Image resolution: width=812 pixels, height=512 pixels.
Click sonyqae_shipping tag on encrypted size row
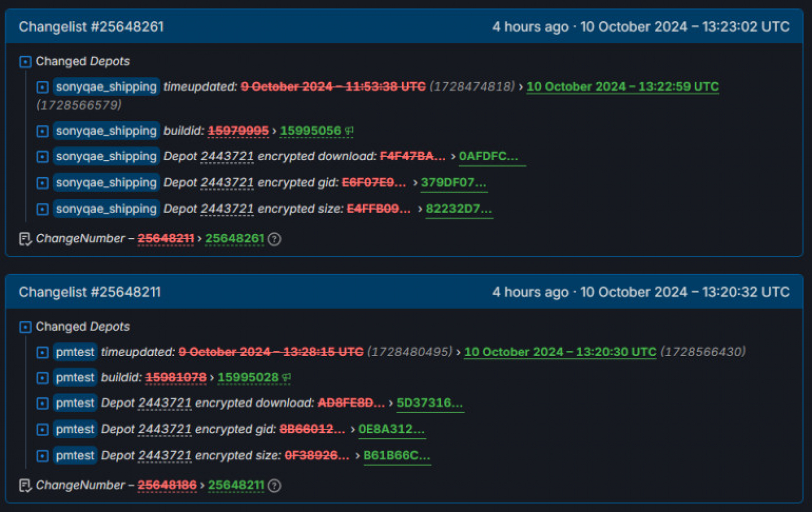(106, 209)
